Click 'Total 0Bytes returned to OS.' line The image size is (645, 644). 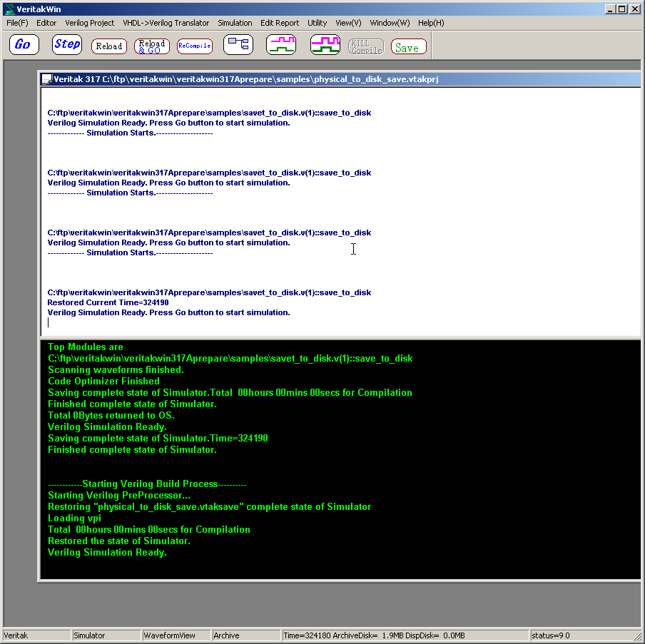pyautogui.click(x=111, y=415)
